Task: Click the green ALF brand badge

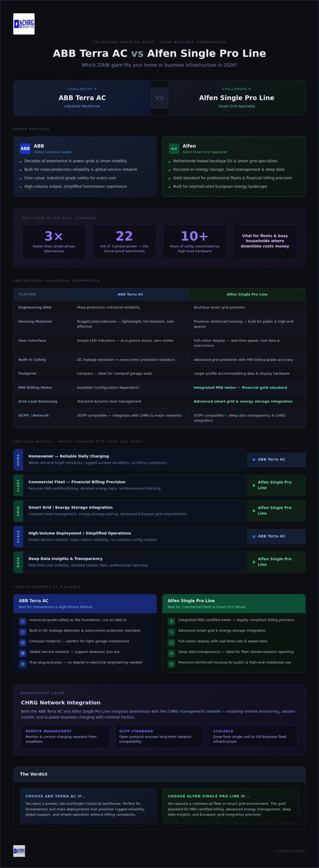Action: tap(174, 149)
